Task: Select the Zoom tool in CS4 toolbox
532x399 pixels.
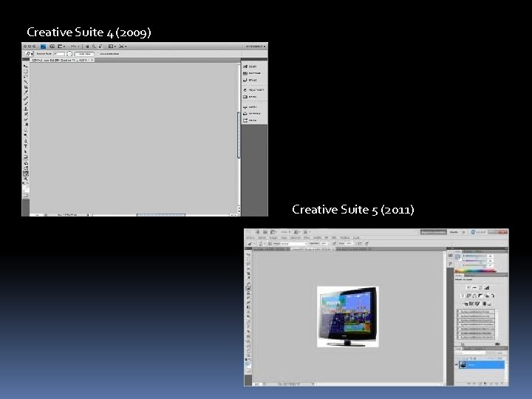Action: (26, 179)
